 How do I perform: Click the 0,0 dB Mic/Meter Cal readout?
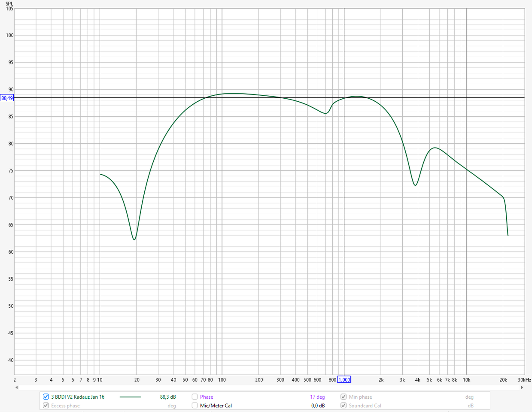[x=318, y=406]
